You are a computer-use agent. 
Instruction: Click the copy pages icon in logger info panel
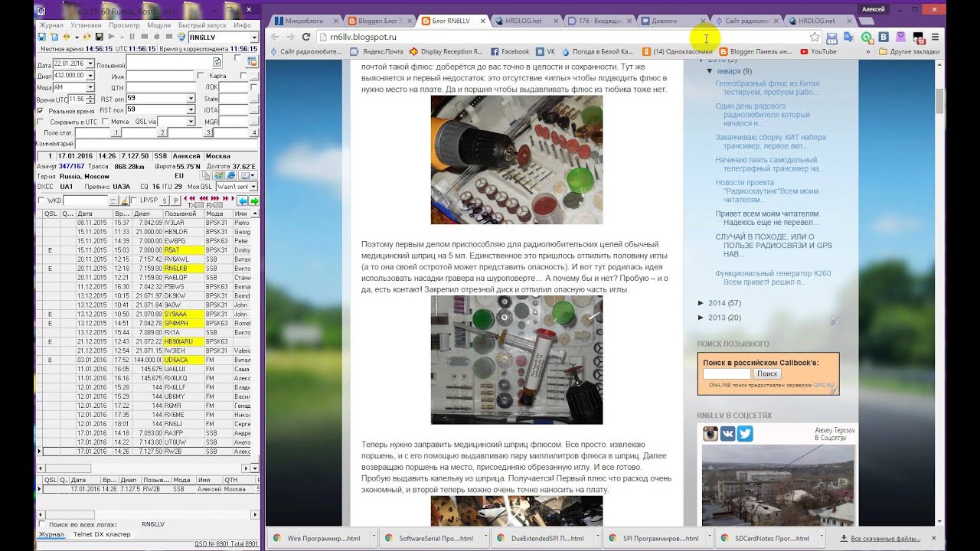204,175
